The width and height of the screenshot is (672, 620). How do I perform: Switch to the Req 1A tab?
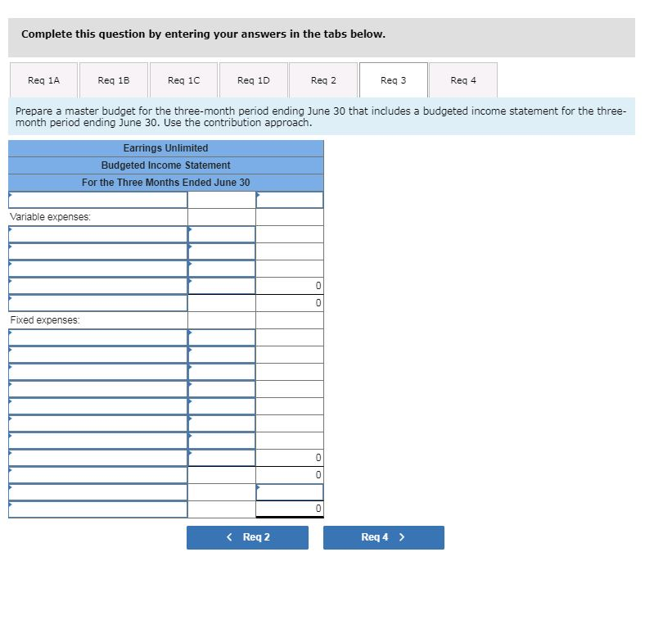click(x=43, y=80)
